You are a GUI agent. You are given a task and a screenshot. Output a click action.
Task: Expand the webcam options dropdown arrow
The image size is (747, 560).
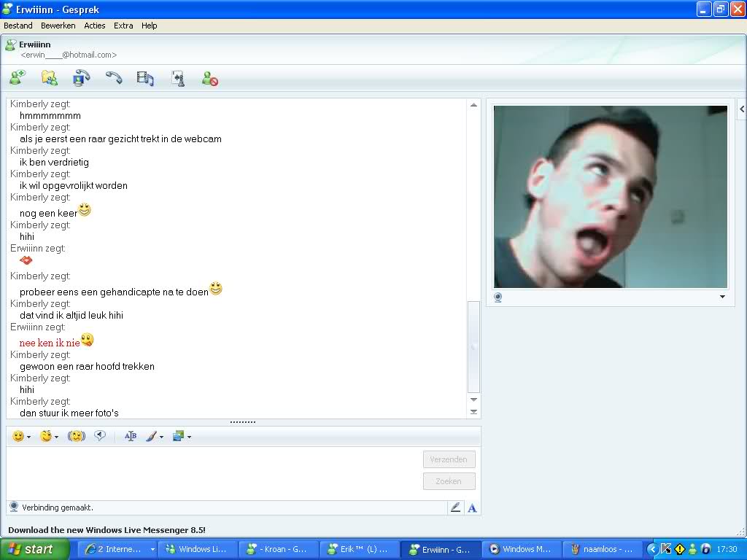tap(722, 297)
